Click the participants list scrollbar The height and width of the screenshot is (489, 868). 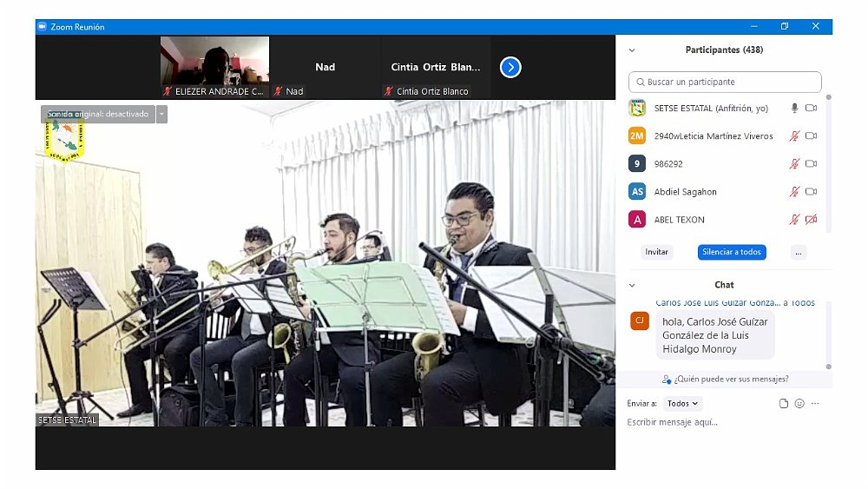pos(828,156)
